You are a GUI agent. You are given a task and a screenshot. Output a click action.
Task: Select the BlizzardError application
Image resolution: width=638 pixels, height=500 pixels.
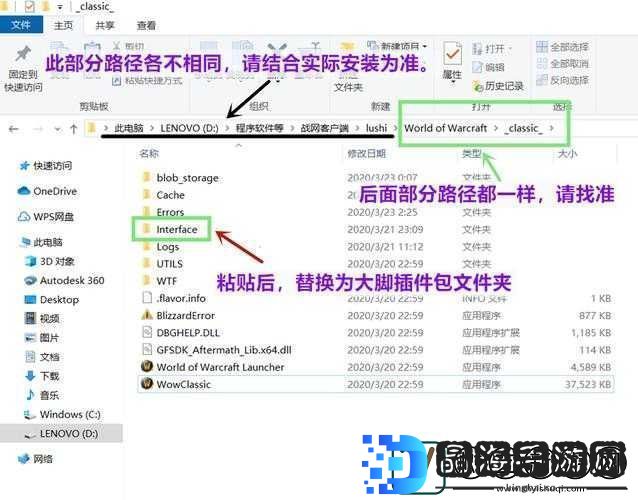[x=178, y=315]
